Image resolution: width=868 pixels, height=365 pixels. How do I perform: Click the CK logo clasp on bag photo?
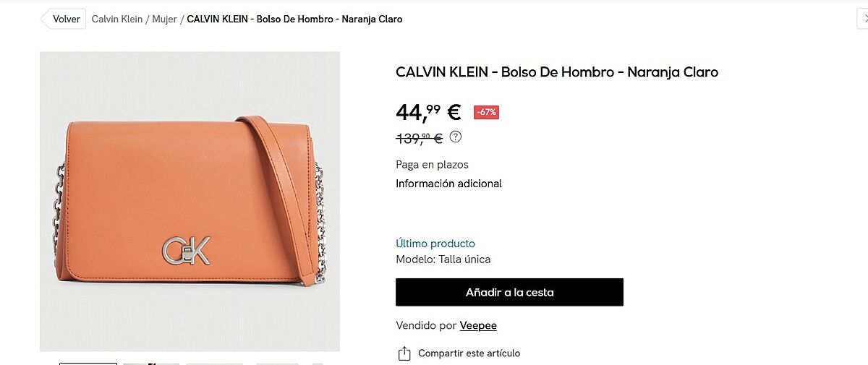coord(186,250)
